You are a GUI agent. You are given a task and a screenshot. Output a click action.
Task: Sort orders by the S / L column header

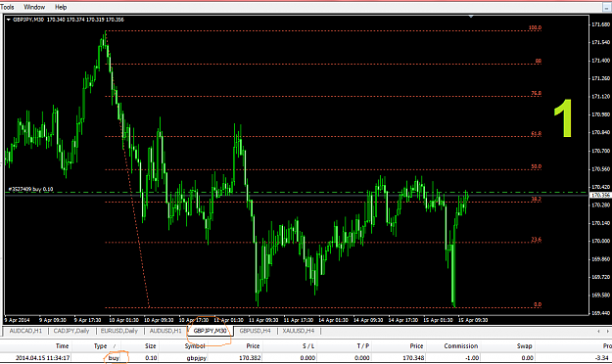(308, 346)
